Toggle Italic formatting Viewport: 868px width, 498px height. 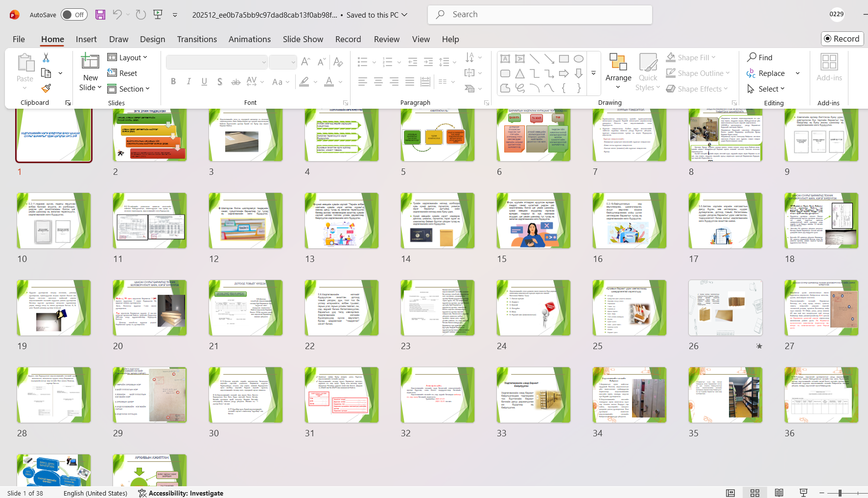tap(188, 82)
